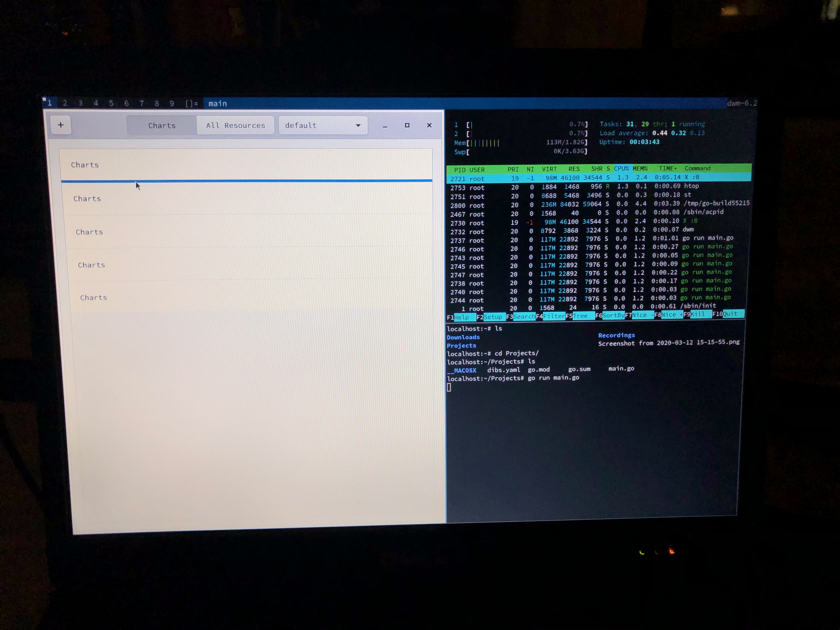Select dwm tag 7
840x630 pixels.
[142, 103]
